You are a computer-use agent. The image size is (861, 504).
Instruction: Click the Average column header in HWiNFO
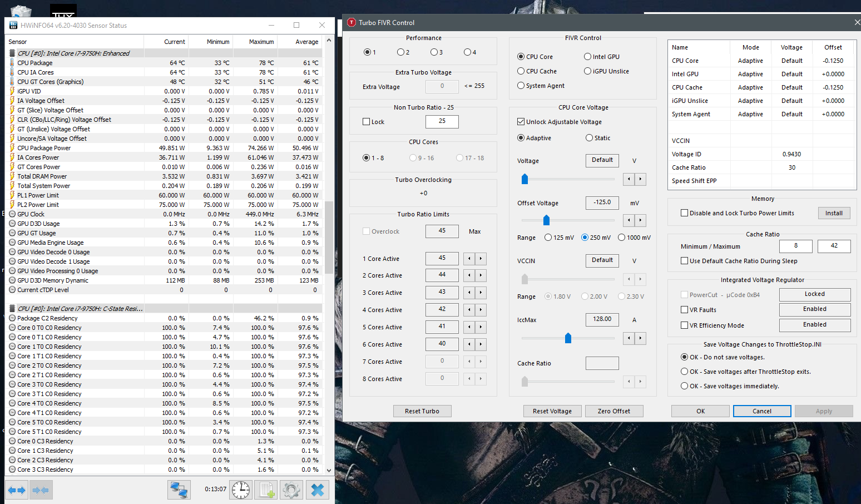tap(300, 42)
